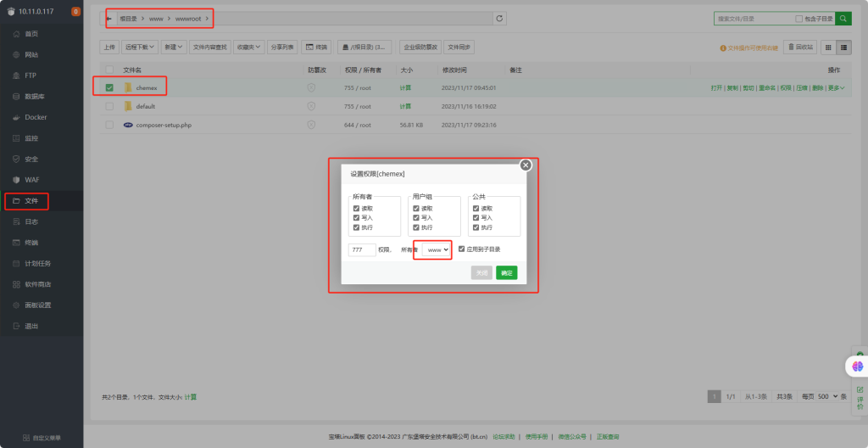Click tamper-proof shield icon for chemex
Image resolution: width=868 pixels, height=448 pixels.
click(311, 87)
